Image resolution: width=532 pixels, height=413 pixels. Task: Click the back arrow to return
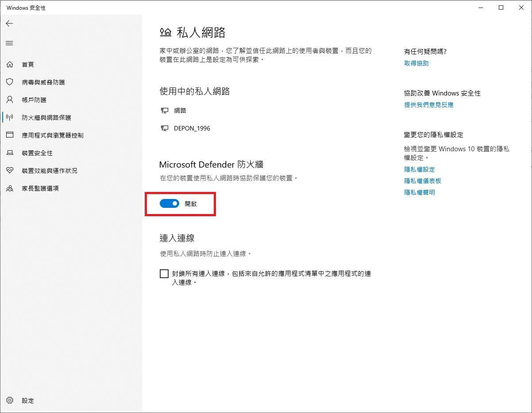[x=9, y=23]
